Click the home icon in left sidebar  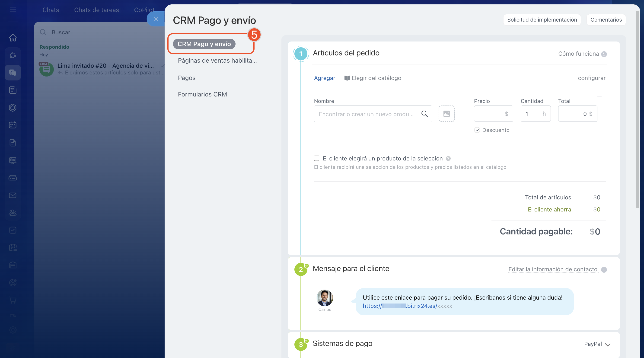[x=13, y=38]
